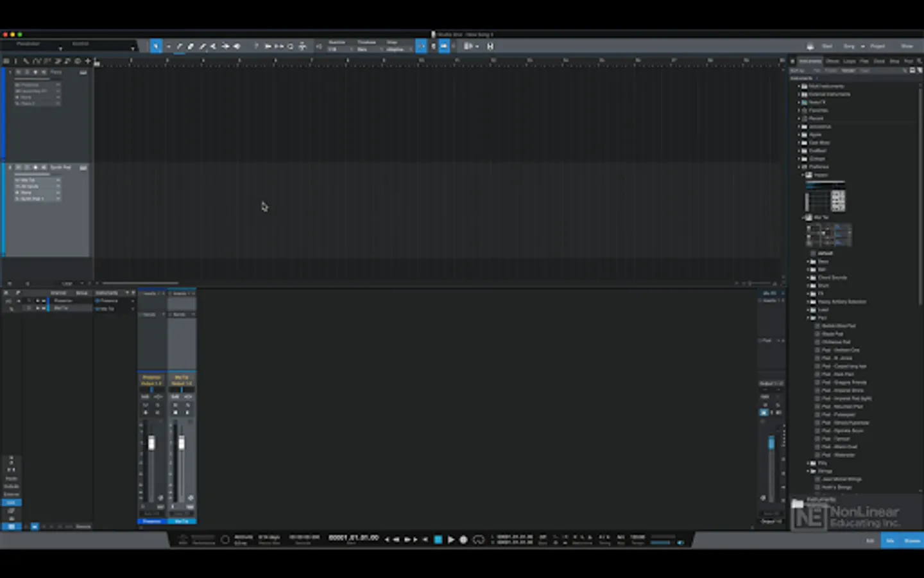Expand the Favorites folder in the browser
Viewport: 924px width, 578px height.
[800, 110]
